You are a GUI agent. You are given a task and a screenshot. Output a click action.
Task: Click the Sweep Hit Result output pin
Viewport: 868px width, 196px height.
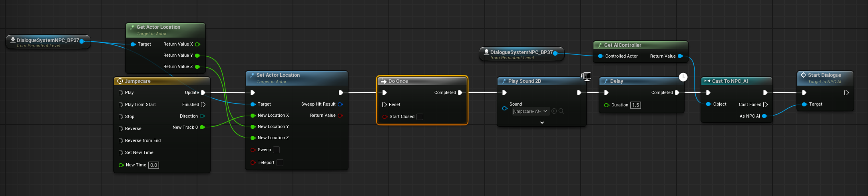tap(340, 104)
